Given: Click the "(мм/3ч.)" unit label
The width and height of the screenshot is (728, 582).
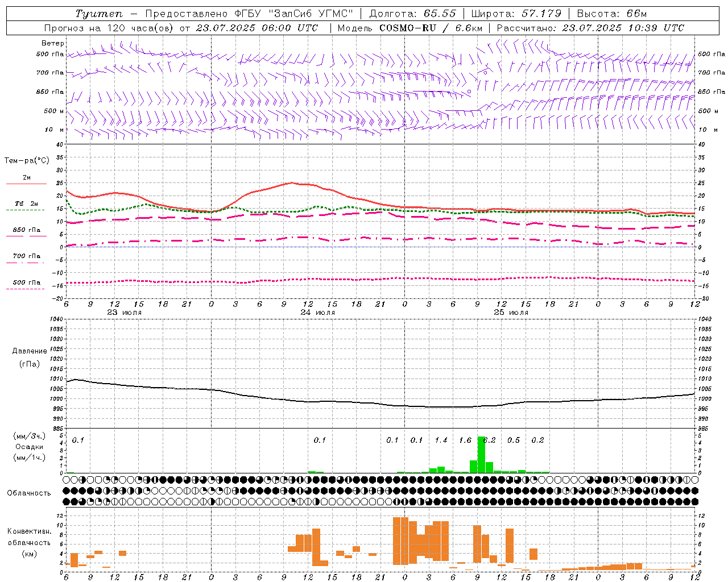Looking at the screenshot, I should (30, 436).
